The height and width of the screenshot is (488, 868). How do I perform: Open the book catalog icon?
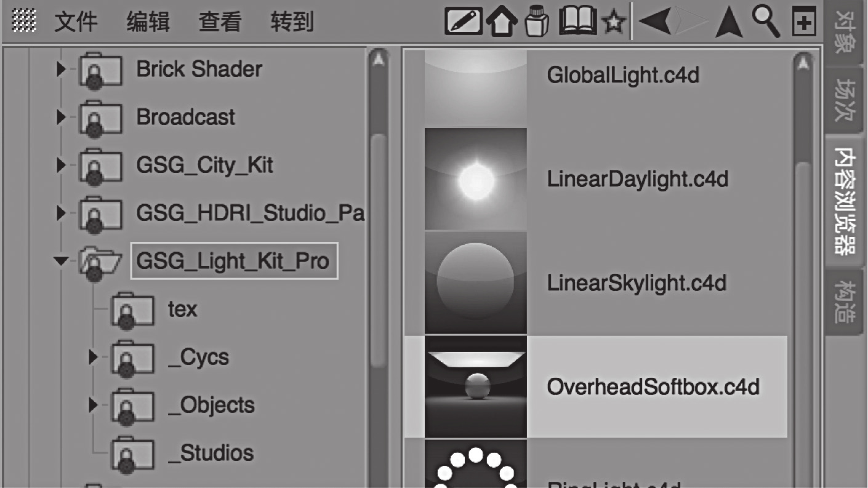click(x=577, y=22)
